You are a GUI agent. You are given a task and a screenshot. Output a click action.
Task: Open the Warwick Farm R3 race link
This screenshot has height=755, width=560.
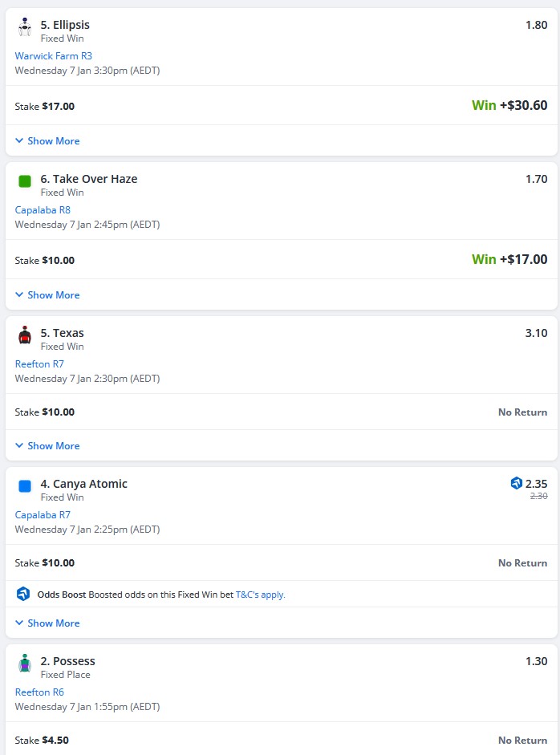tap(54, 56)
